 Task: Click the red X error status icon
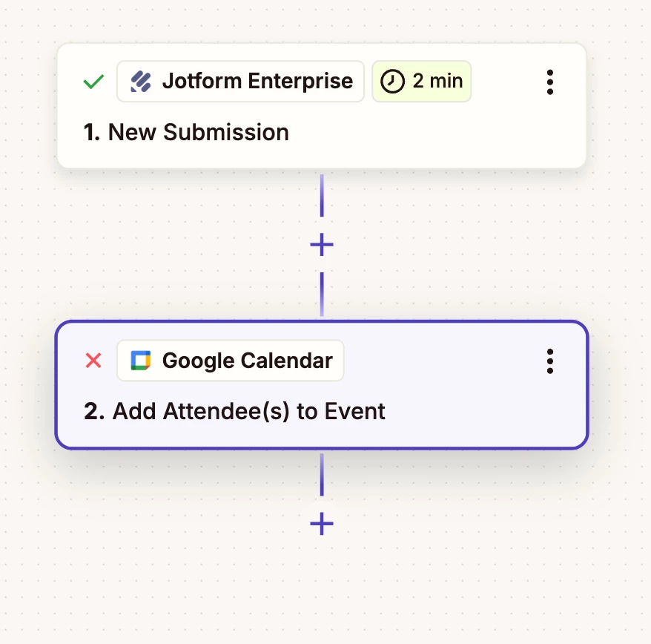[x=93, y=361]
